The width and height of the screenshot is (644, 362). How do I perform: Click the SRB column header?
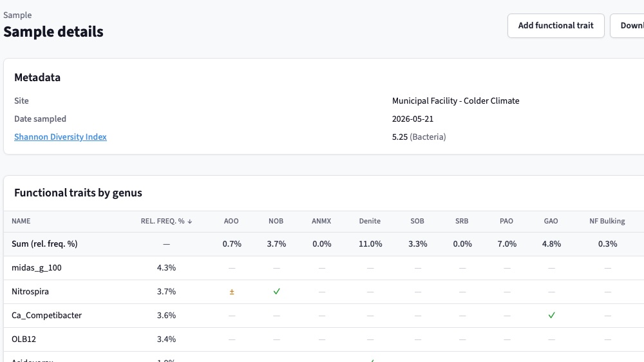(x=462, y=221)
